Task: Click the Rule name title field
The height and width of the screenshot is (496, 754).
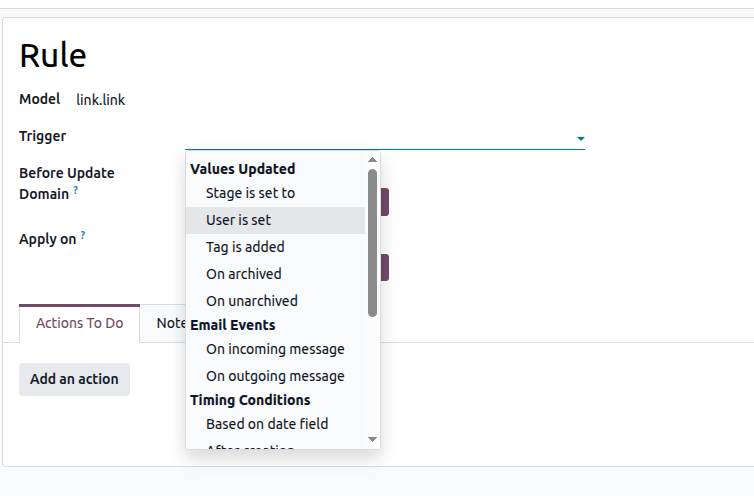Action: pyautogui.click(x=53, y=55)
